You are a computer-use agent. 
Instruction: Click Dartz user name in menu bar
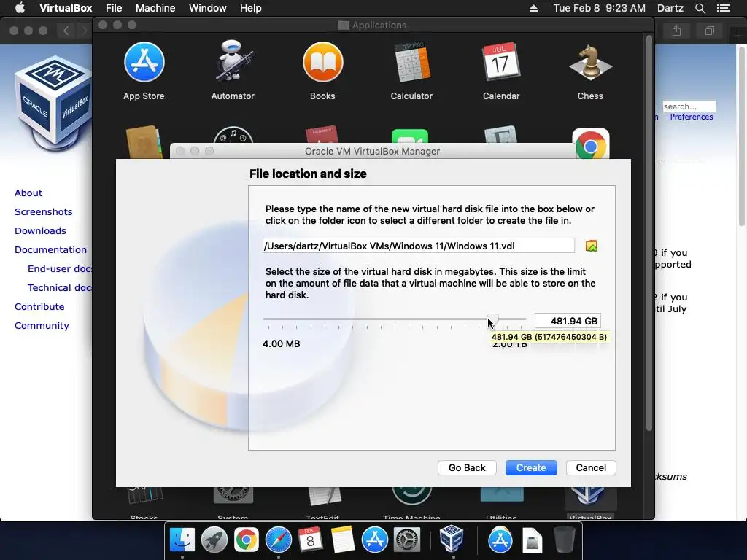click(670, 8)
